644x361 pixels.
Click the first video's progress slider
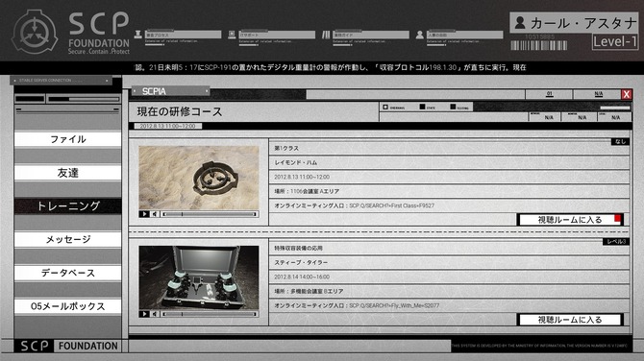point(210,214)
